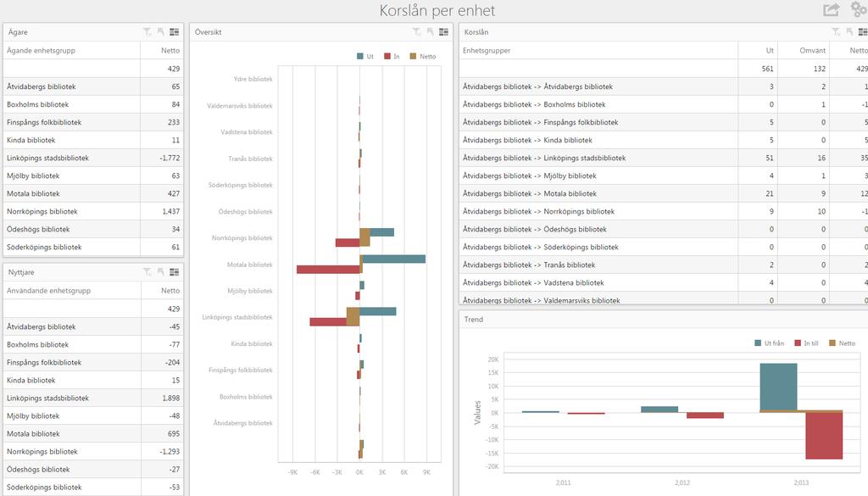The height and width of the screenshot is (496, 868).
Task: Sort by Ut column in Korslån table
Action: (758, 50)
